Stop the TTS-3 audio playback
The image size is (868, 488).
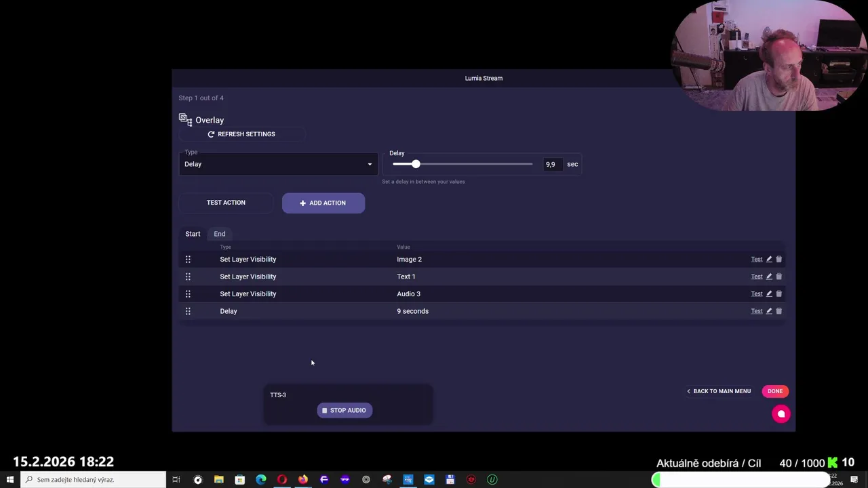coord(344,410)
